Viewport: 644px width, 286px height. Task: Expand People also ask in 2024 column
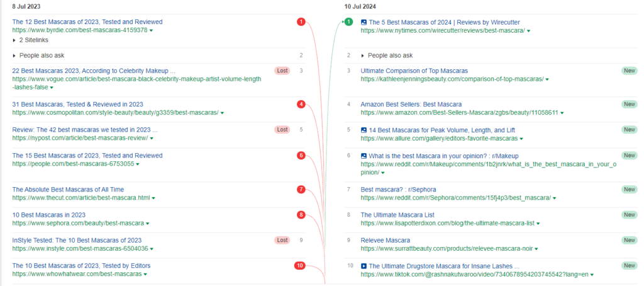(387, 55)
